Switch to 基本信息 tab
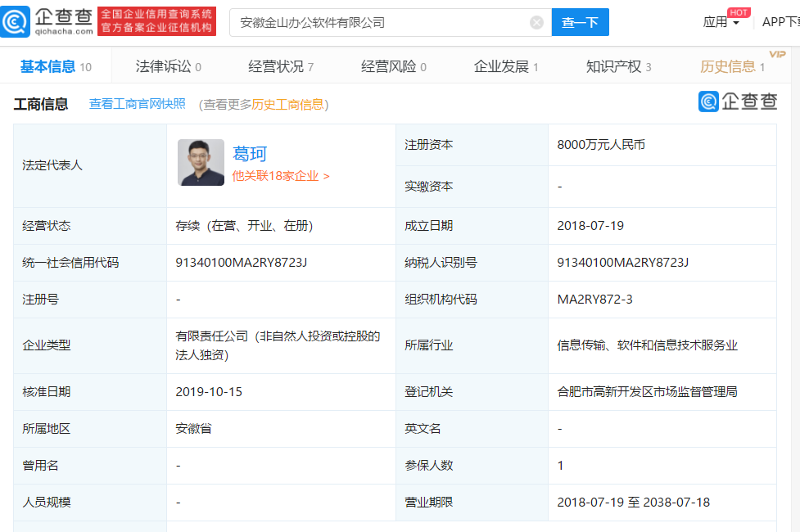800x532 pixels. (x=47, y=67)
